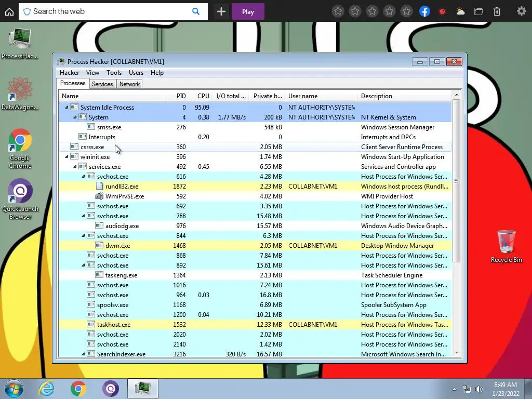
Task: Sort by the CPU column header
Action: click(x=201, y=96)
